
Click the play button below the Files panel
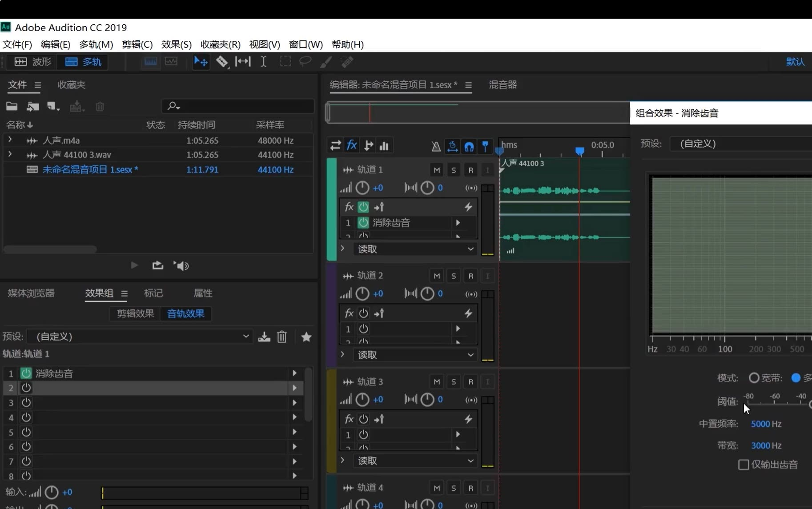coord(135,265)
